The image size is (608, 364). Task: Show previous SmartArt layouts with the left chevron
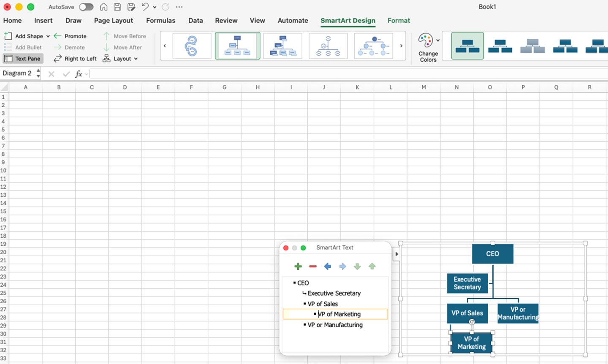pos(165,46)
